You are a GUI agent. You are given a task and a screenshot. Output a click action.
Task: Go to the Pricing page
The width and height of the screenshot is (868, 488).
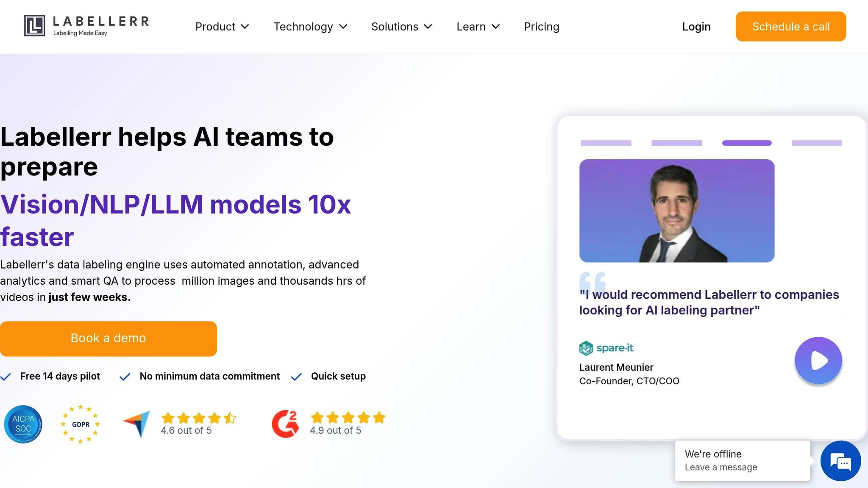(x=542, y=27)
